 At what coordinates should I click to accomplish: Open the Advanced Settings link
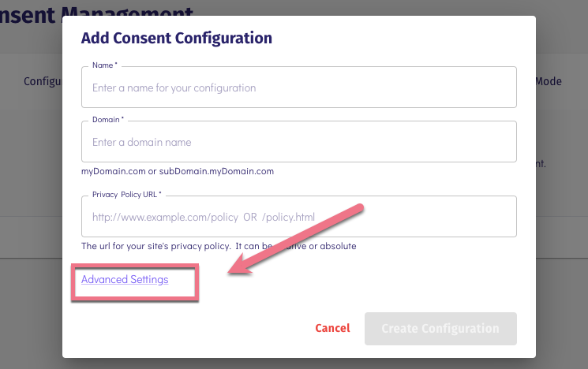125,279
